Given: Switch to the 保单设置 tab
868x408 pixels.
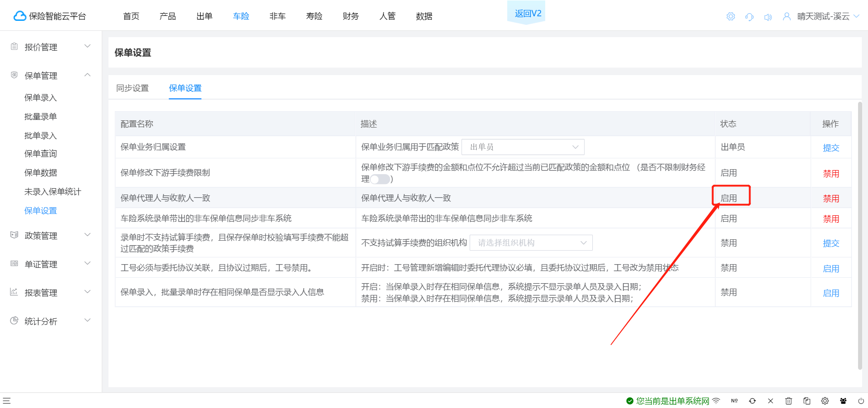Looking at the screenshot, I should 185,88.
